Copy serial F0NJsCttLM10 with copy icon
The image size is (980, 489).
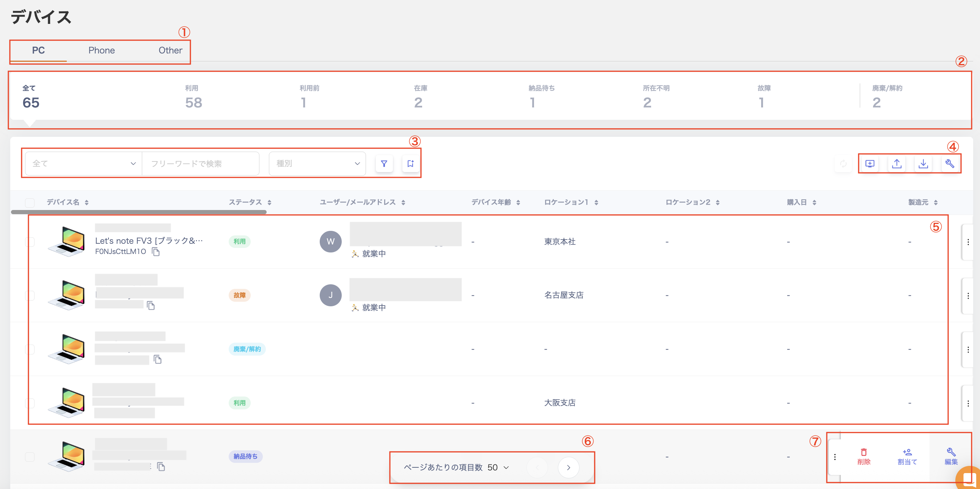click(155, 252)
